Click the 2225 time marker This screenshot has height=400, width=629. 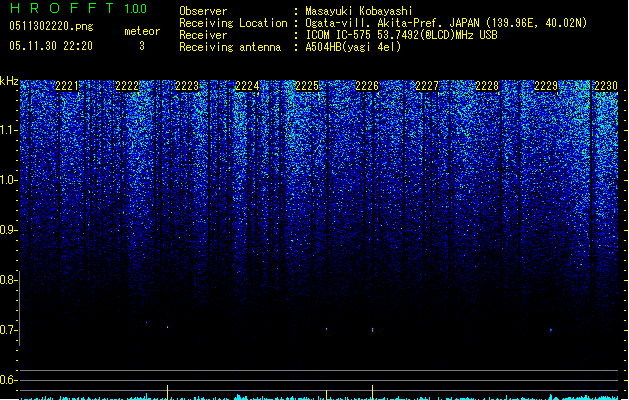coord(307,86)
